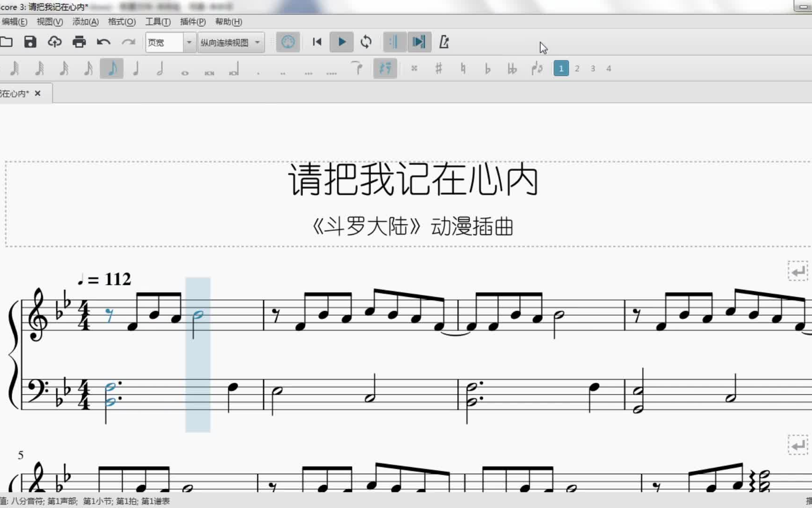
Task: Expand the 页宽 zoom dropdown arrow
Action: click(x=189, y=42)
